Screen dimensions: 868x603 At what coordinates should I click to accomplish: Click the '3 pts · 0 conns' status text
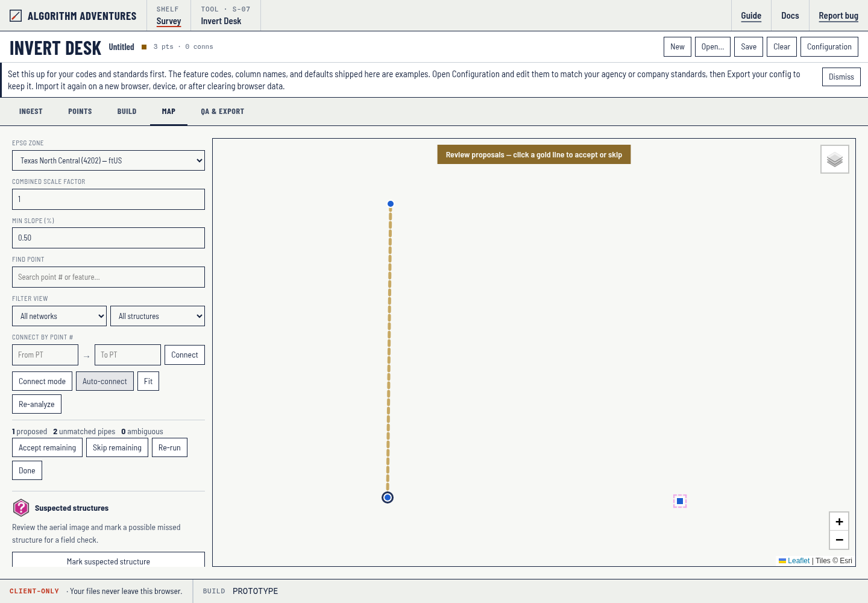183,46
